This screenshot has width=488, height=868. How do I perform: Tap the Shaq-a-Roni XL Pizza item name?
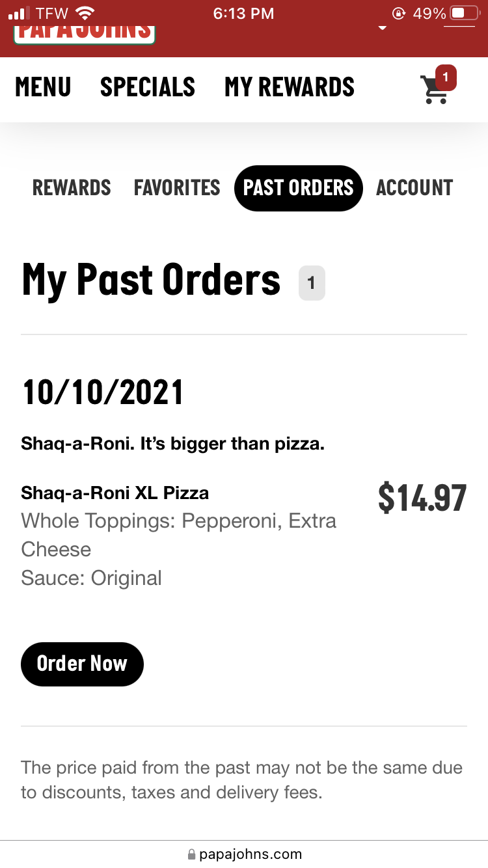click(115, 493)
